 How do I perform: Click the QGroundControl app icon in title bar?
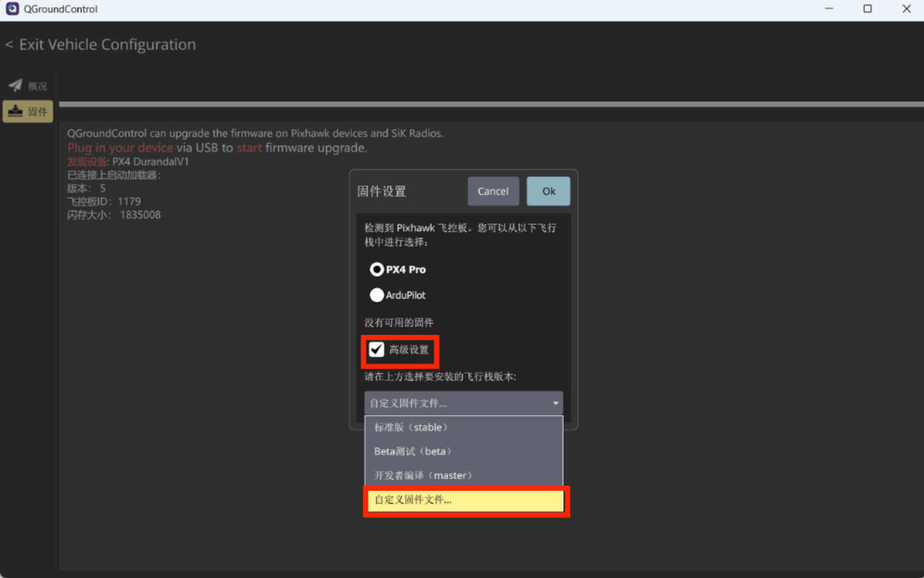click(12, 9)
